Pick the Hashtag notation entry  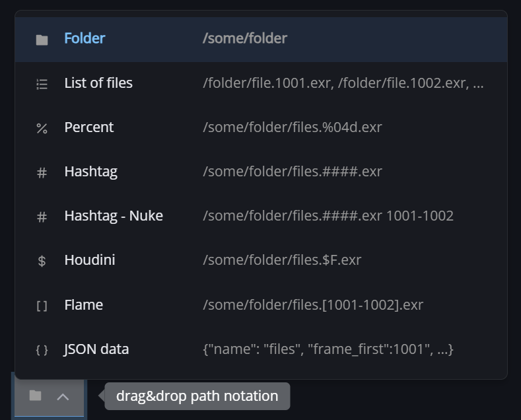pyautogui.click(x=90, y=171)
